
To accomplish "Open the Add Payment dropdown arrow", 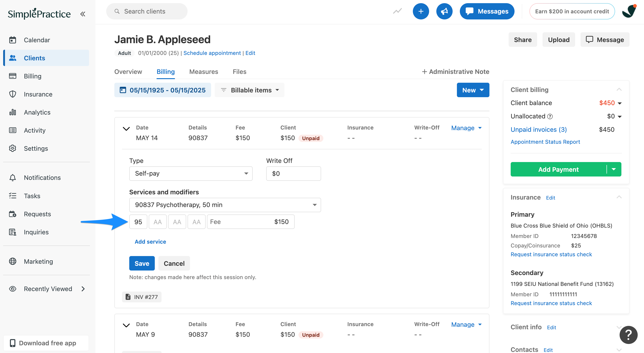I will (x=614, y=169).
